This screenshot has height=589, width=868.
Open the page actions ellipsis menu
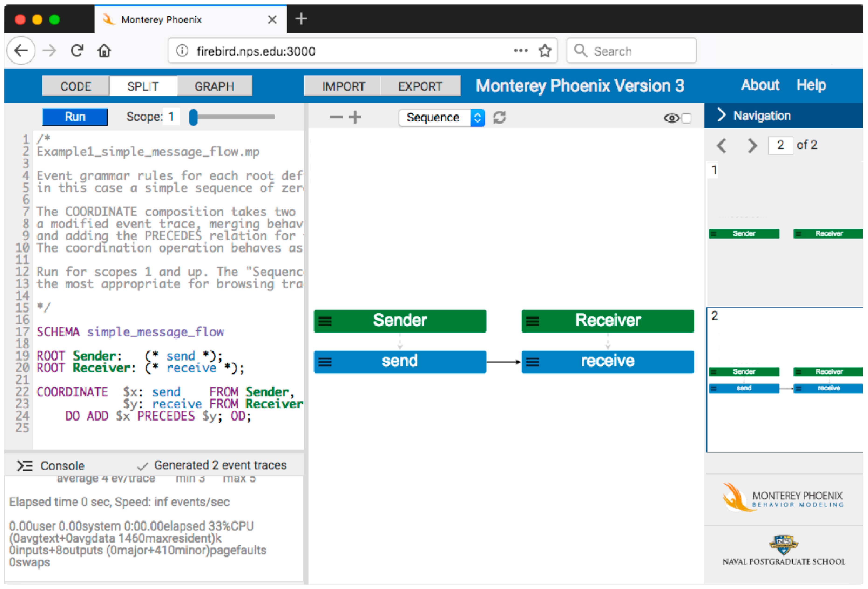(520, 50)
